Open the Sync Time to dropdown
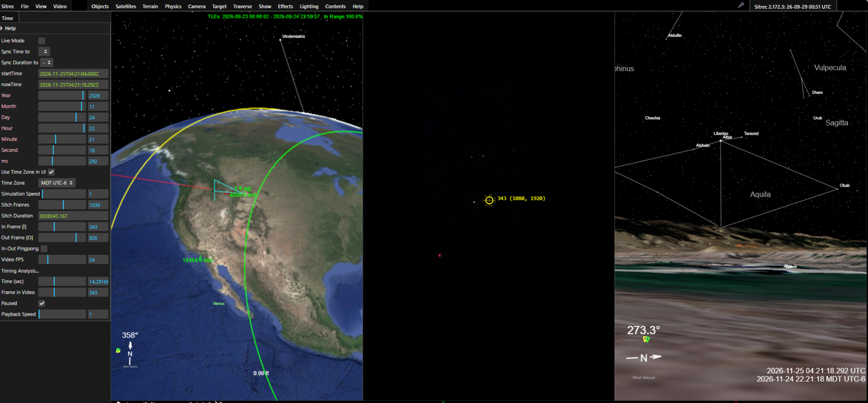 click(x=44, y=52)
